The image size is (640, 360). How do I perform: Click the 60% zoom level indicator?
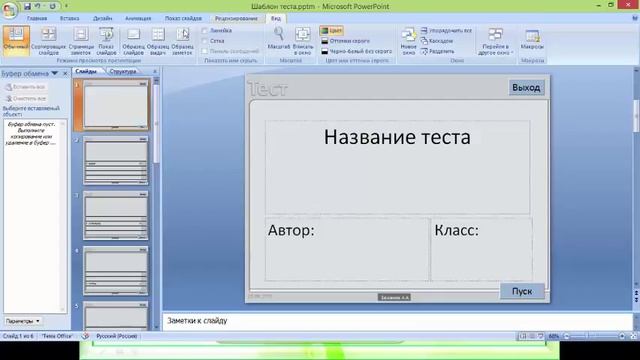click(x=554, y=336)
